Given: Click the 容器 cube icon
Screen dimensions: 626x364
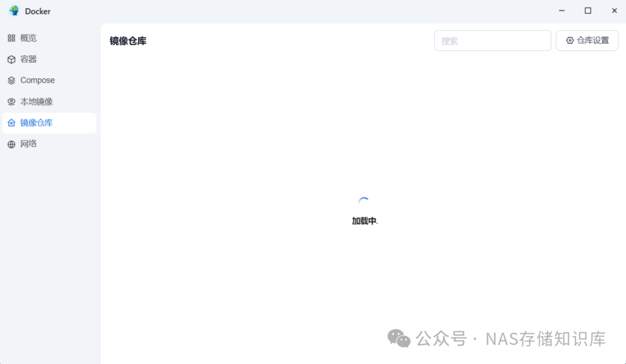Looking at the screenshot, I should click(x=11, y=60).
